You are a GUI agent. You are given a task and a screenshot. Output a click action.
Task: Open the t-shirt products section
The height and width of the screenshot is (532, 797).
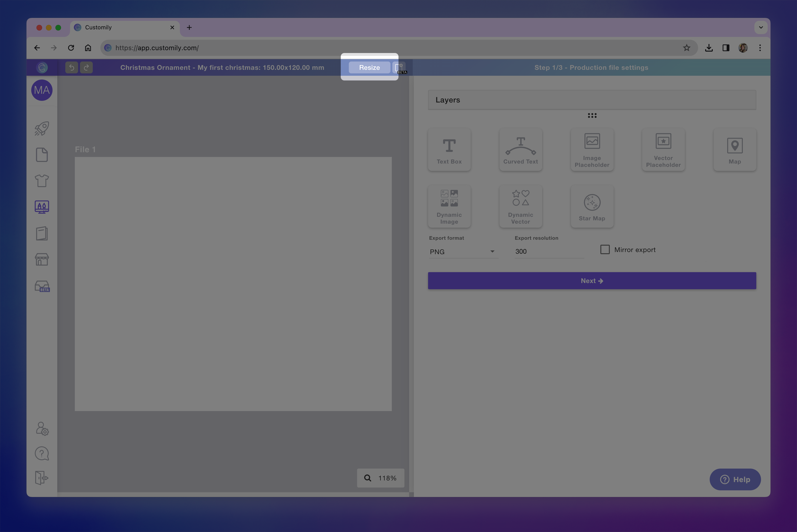click(x=41, y=181)
